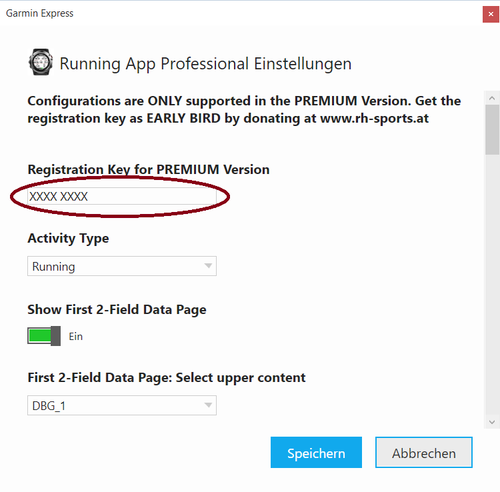This screenshot has height=492, width=500.
Task: Open the Activity Type dropdown showing Running
Action: pyautogui.click(x=122, y=266)
